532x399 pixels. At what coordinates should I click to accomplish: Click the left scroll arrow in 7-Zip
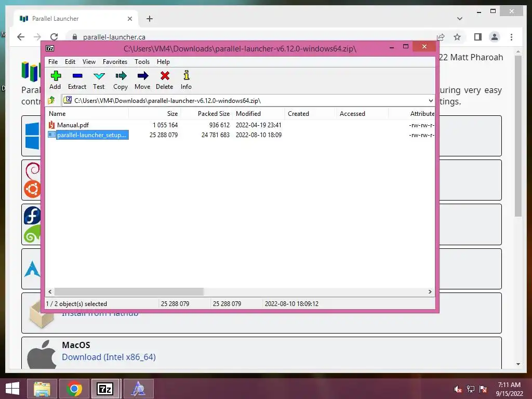(50, 291)
